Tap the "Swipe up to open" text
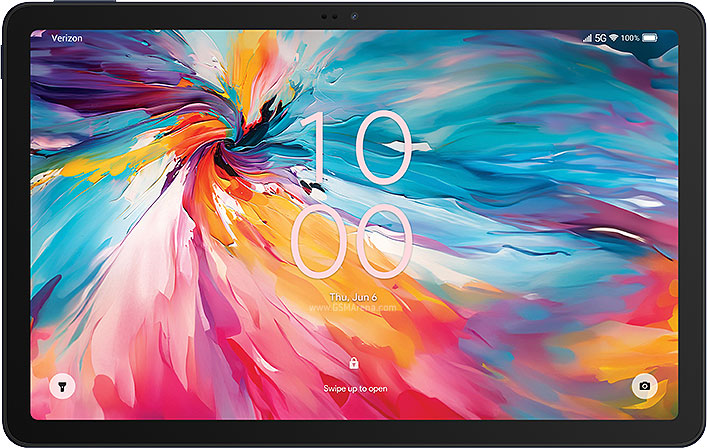 pos(353,386)
